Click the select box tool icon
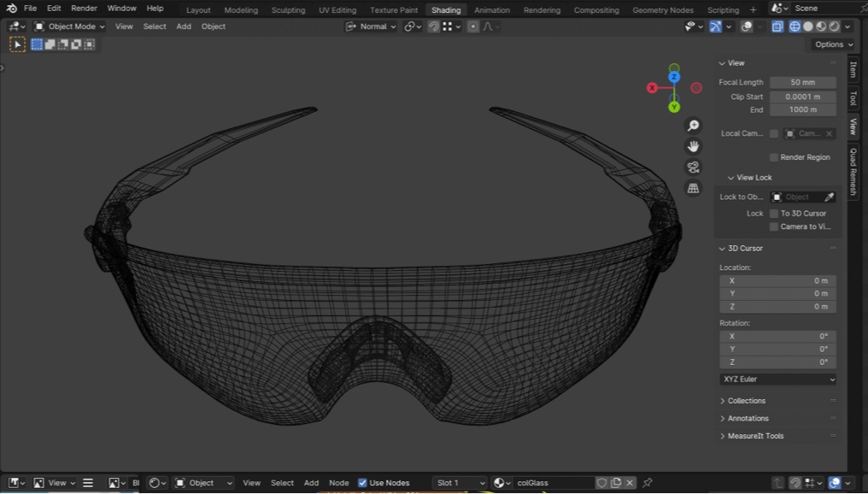This screenshot has height=494, width=868. coord(17,44)
